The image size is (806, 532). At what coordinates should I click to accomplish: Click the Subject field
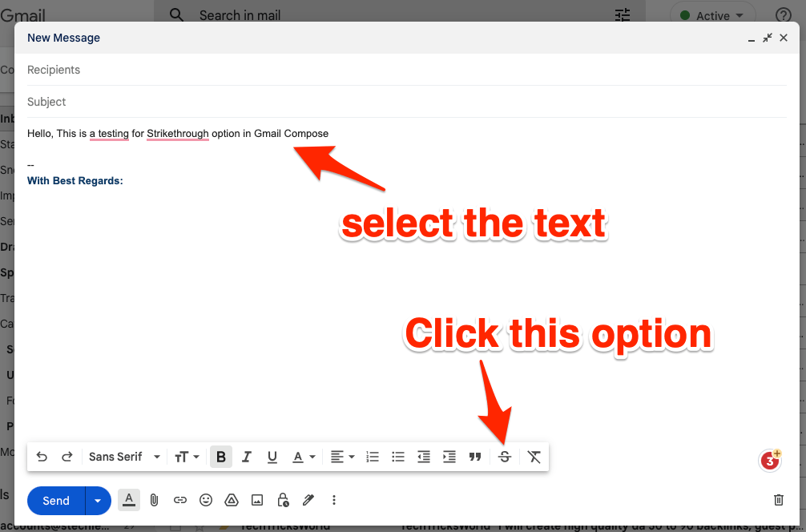point(406,102)
